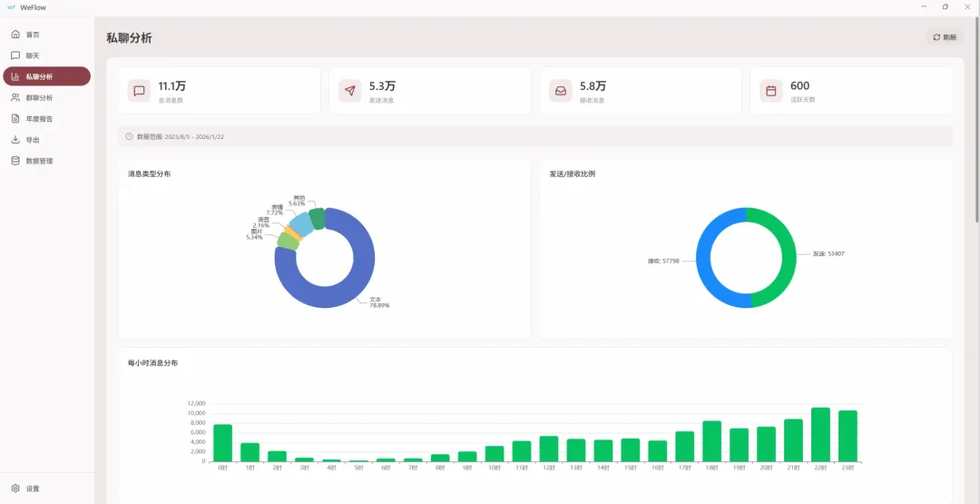Click the 600 active days value
The height and width of the screenshot is (504, 980).
pyautogui.click(x=800, y=86)
